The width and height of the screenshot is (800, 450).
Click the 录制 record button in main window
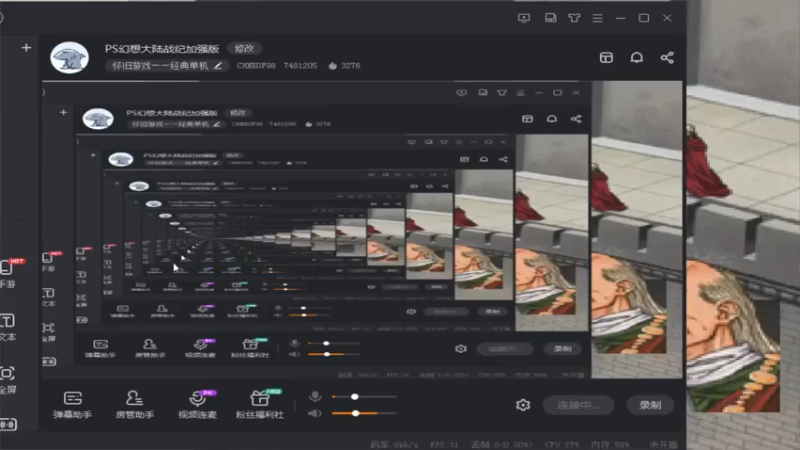pyautogui.click(x=650, y=405)
